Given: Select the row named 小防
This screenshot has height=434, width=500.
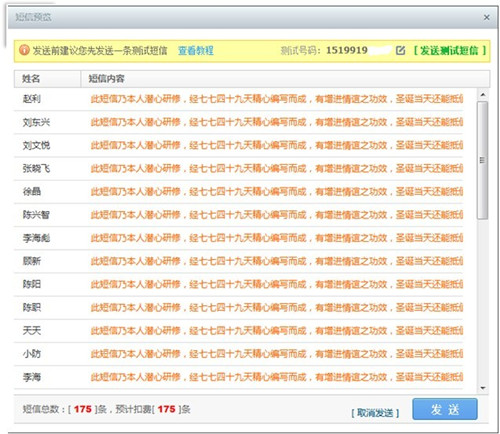Looking at the screenshot, I should (x=238, y=354).
